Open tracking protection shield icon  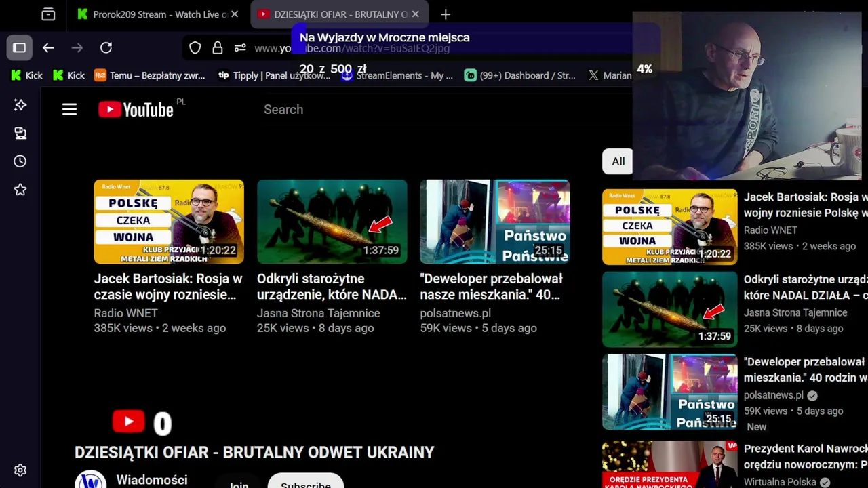pyautogui.click(x=195, y=48)
